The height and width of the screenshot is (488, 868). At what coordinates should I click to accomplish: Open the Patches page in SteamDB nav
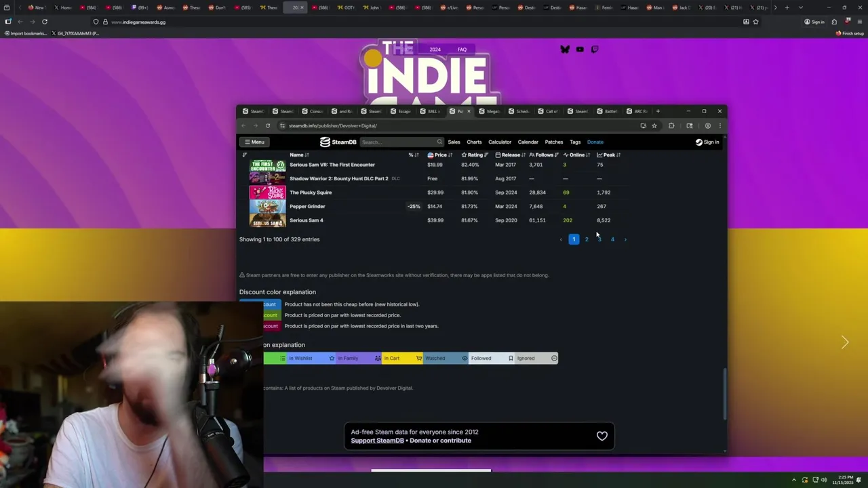tap(554, 142)
